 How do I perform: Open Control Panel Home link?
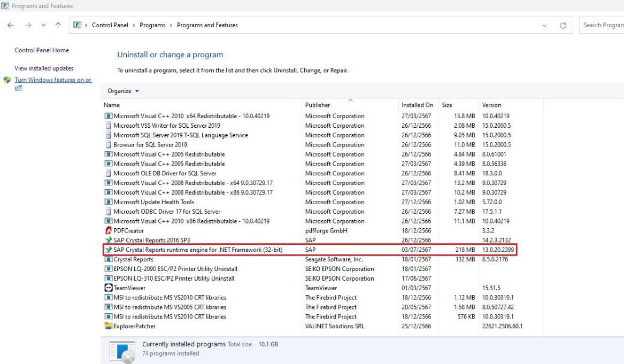[x=42, y=50]
